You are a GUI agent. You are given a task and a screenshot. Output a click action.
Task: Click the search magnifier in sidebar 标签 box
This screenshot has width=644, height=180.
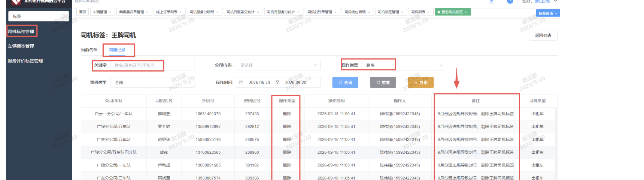point(64,16)
